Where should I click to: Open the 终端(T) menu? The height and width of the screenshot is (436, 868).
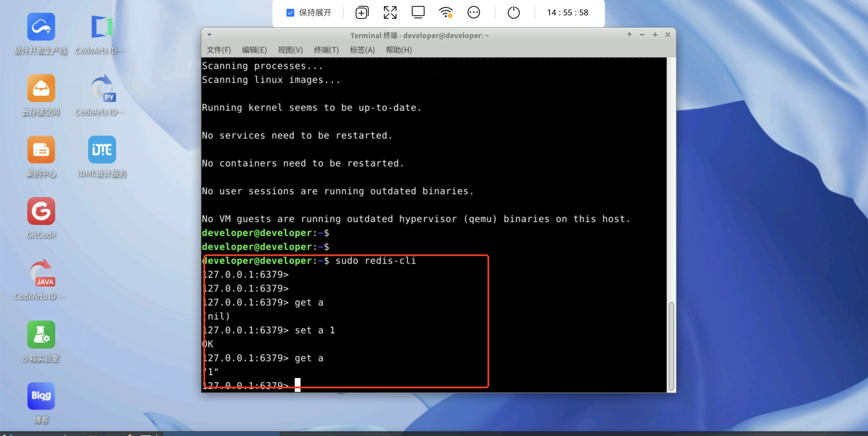326,50
